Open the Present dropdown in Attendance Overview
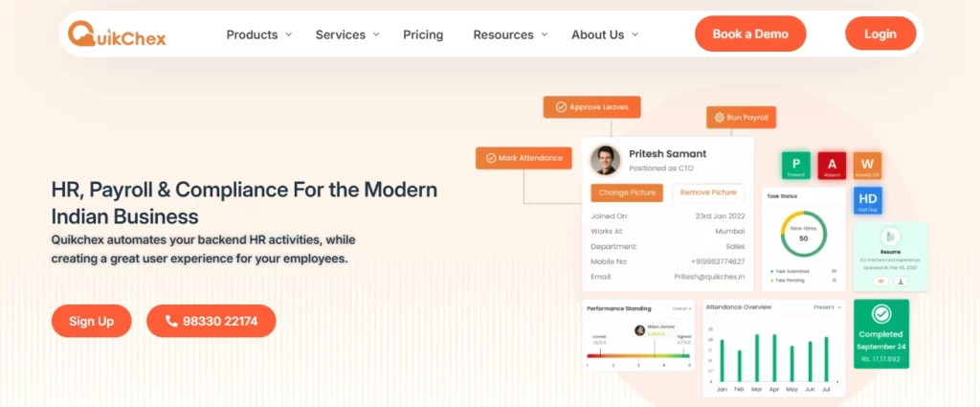This screenshot has height=407, width=980. (827, 308)
